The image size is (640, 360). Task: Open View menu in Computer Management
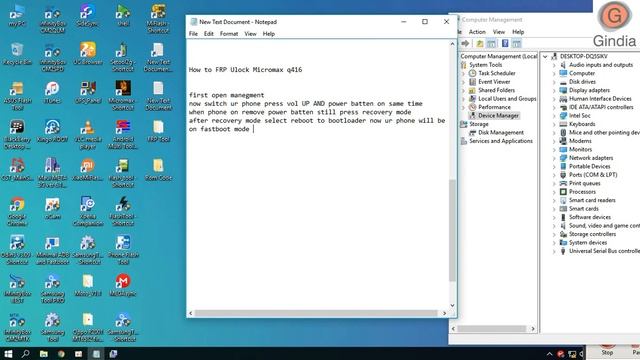click(x=498, y=32)
